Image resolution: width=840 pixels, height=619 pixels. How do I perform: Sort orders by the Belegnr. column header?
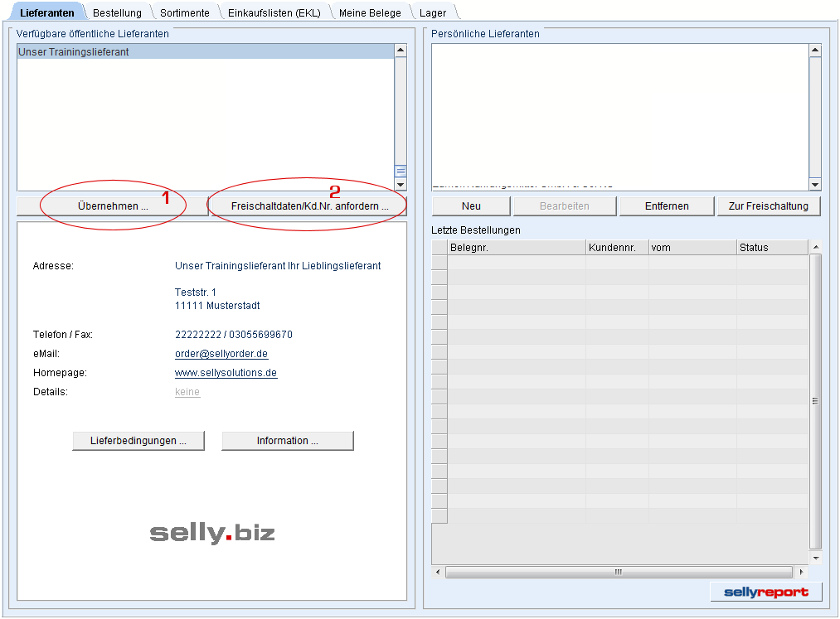click(516, 248)
